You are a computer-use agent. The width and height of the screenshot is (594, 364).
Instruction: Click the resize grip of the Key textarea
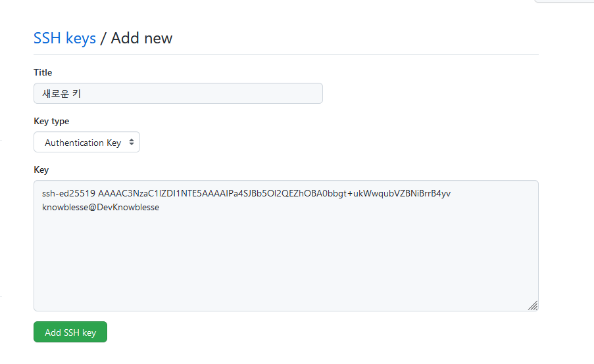click(533, 306)
